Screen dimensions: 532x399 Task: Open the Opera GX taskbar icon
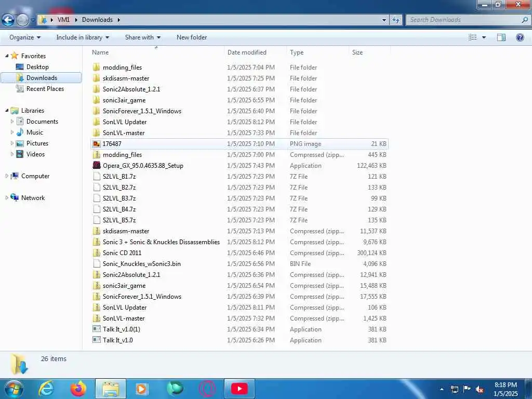coord(207,389)
